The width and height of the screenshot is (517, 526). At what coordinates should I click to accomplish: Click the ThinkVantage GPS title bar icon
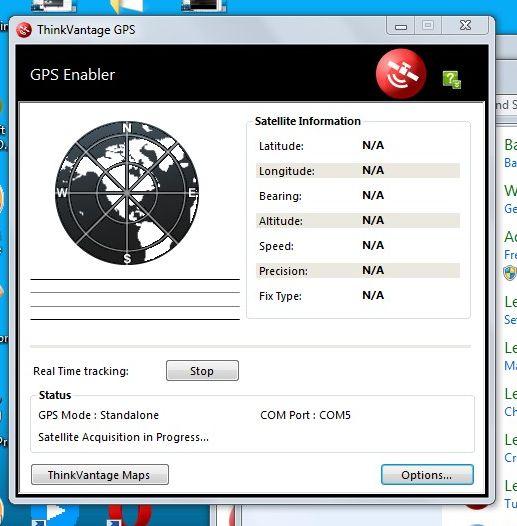point(24,30)
